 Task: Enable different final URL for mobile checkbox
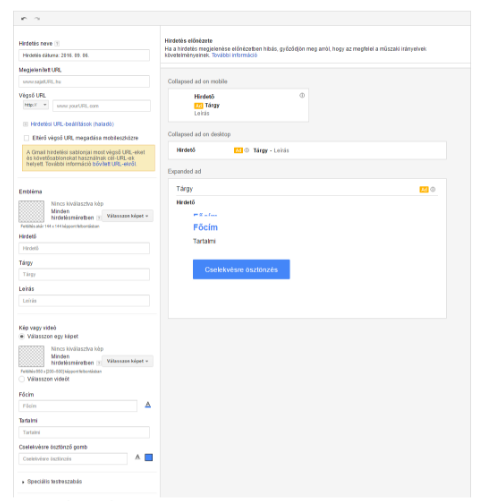click(x=26, y=138)
